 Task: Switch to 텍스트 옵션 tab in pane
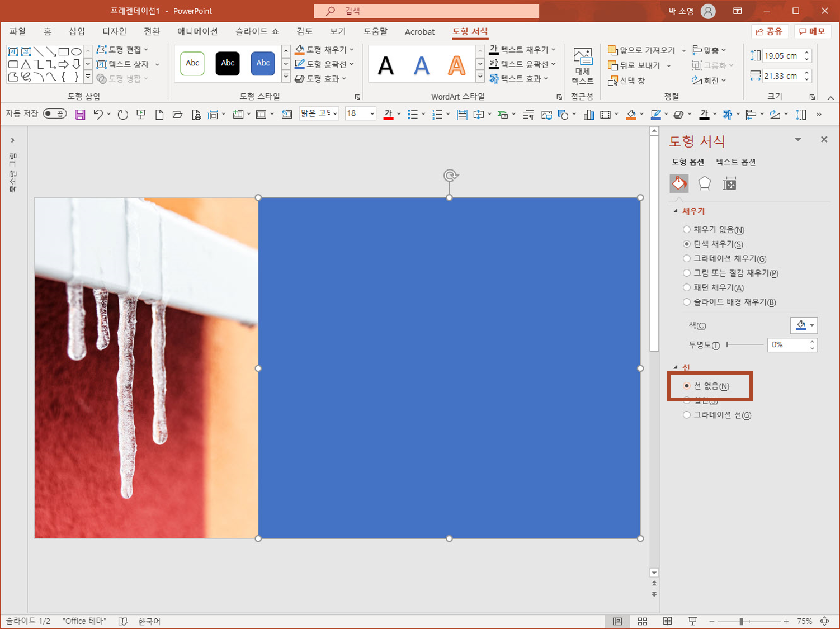735,162
